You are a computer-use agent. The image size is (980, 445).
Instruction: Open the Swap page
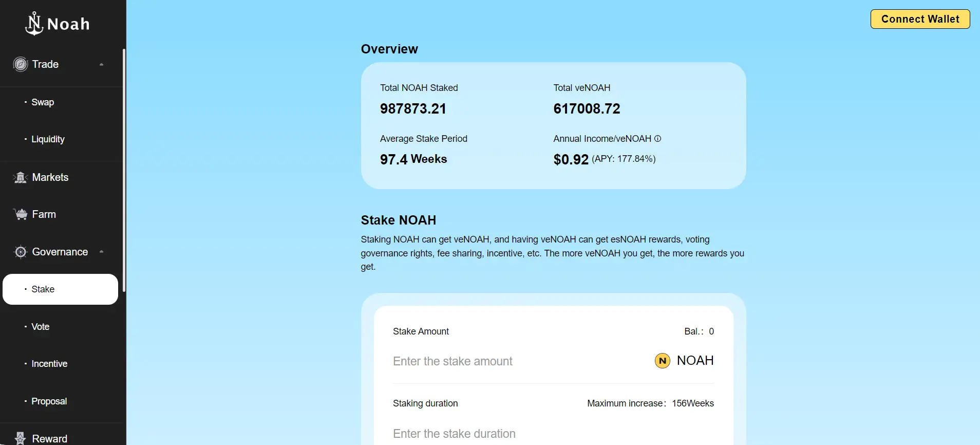43,102
